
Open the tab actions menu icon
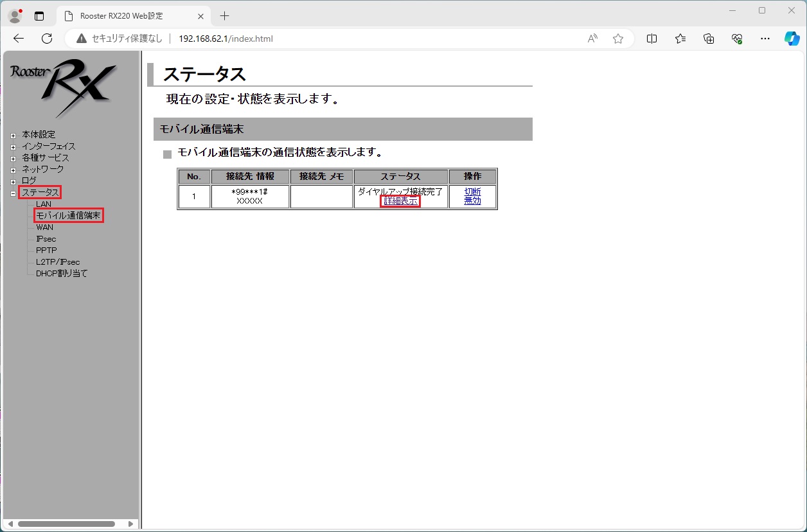(x=39, y=16)
